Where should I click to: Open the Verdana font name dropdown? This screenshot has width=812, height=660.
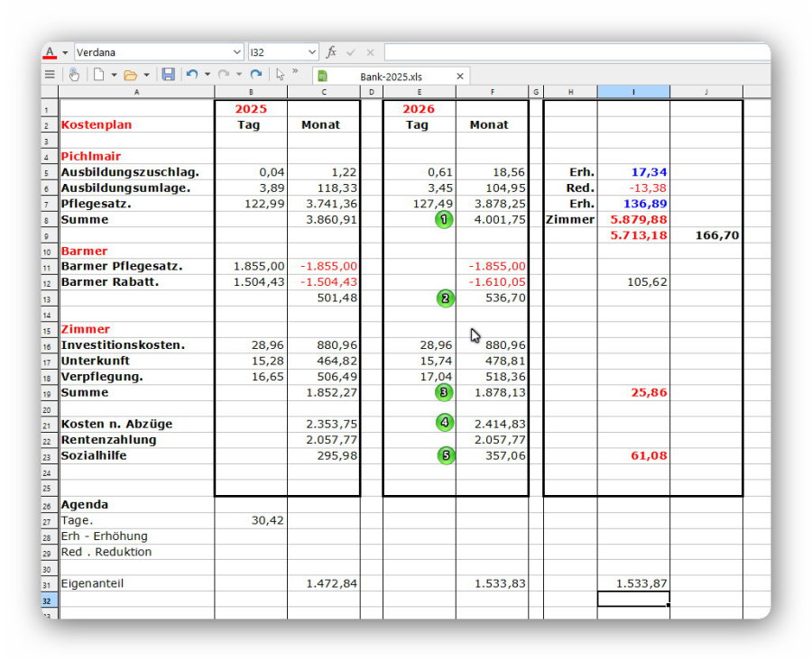point(237,52)
